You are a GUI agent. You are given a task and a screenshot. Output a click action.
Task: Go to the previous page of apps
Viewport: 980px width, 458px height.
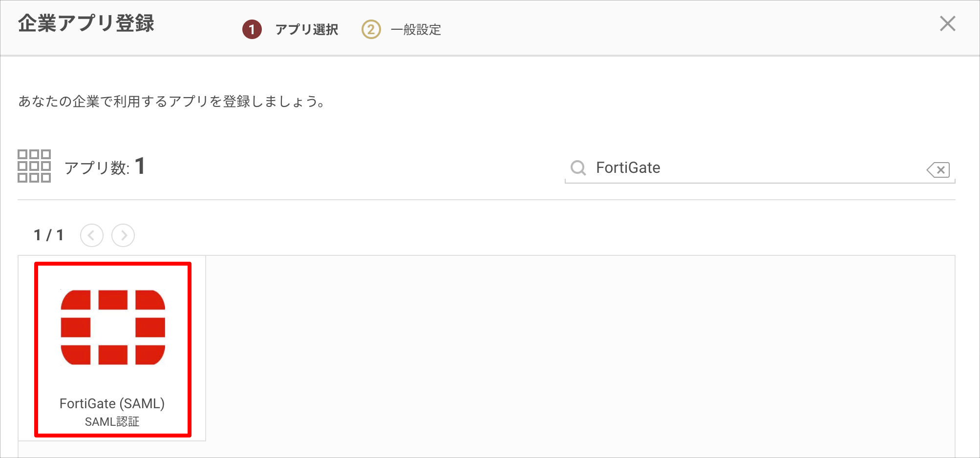(92, 235)
